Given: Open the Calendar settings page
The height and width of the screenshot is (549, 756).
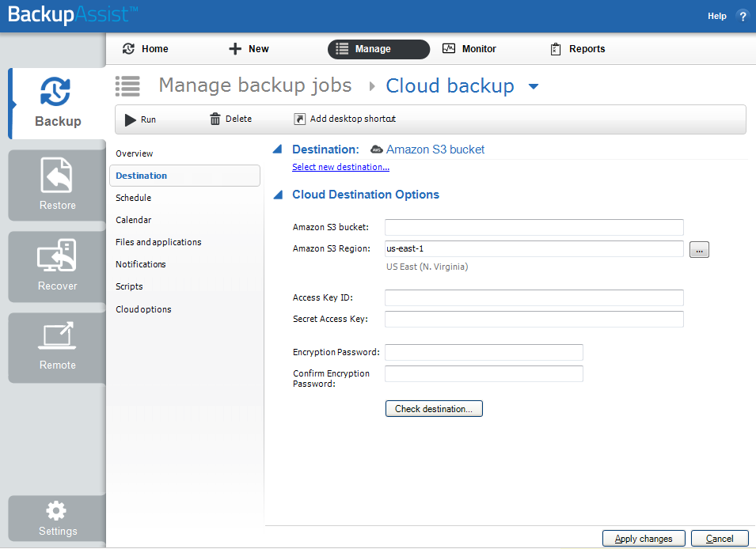Looking at the screenshot, I should 134,220.
